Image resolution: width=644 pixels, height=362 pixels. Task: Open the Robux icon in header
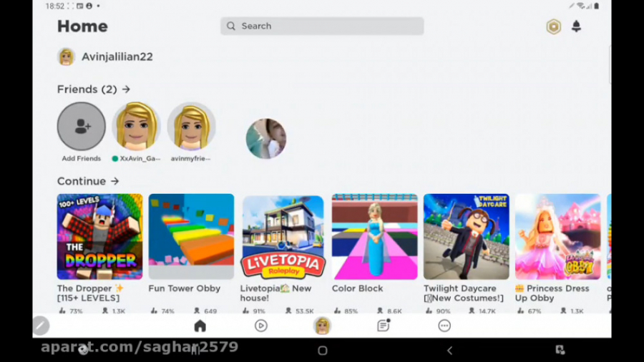tap(553, 26)
